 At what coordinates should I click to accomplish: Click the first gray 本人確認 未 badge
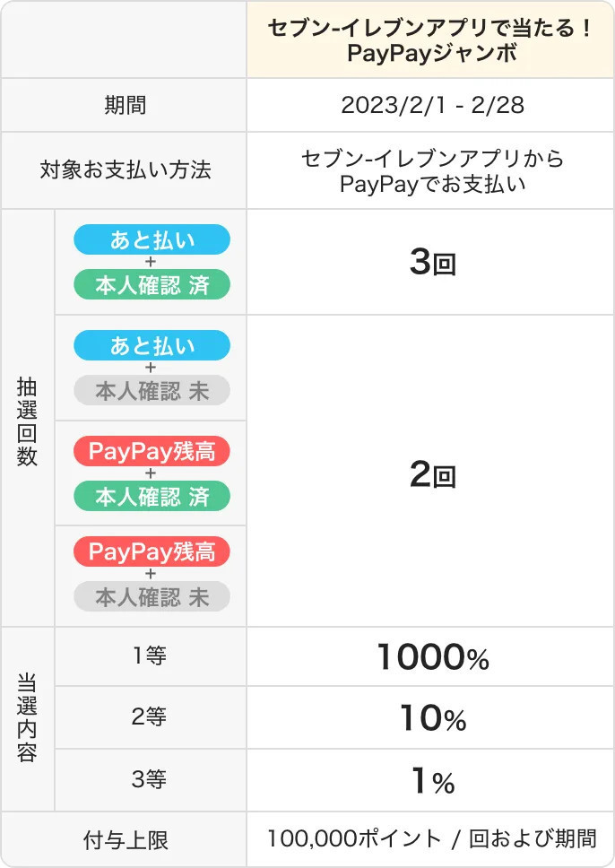click(152, 390)
